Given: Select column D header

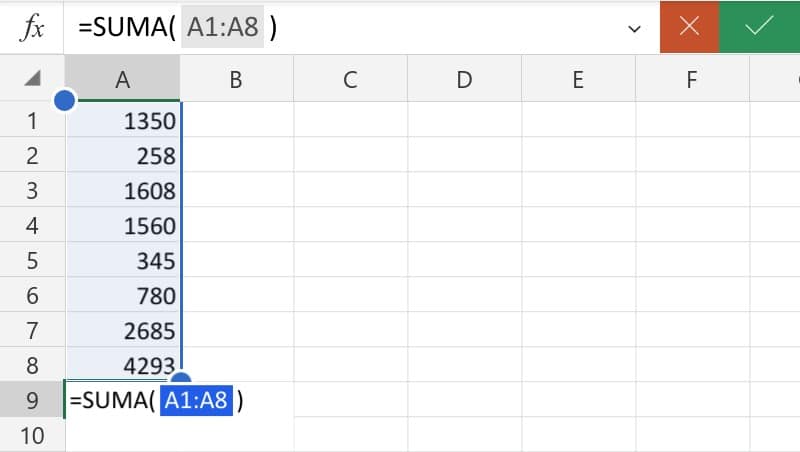Looking at the screenshot, I should click(464, 79).
